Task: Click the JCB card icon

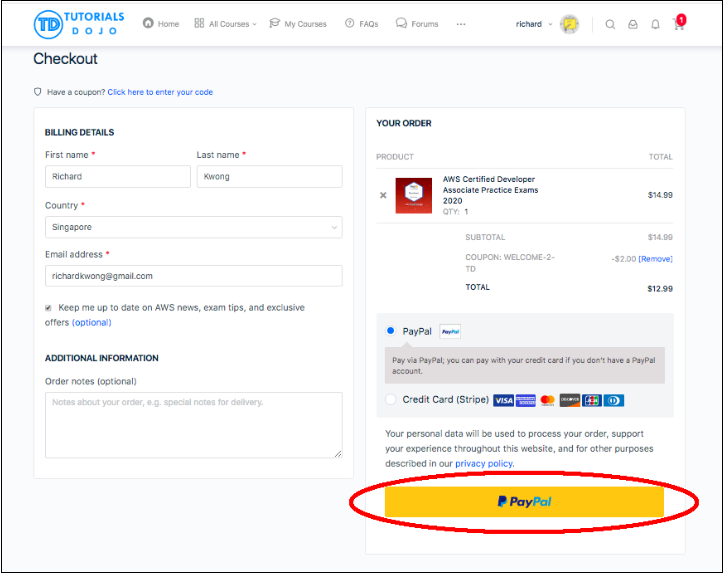Action: 591,400
